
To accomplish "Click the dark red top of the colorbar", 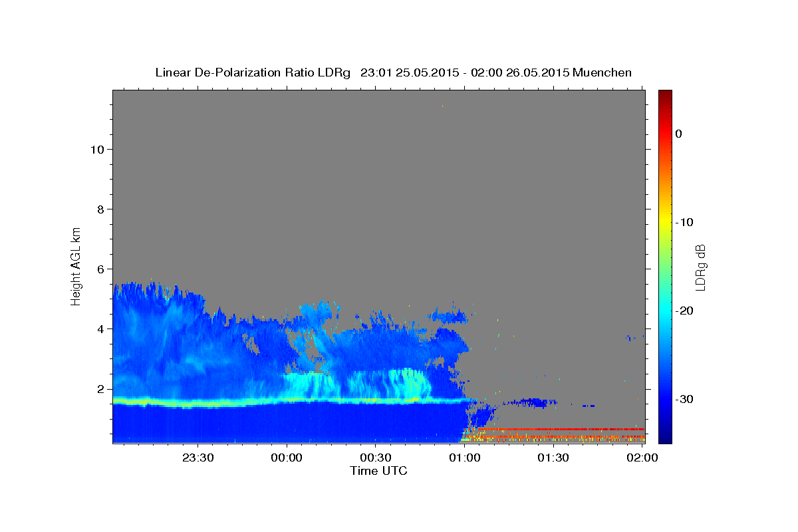I will tap(665, 94).
